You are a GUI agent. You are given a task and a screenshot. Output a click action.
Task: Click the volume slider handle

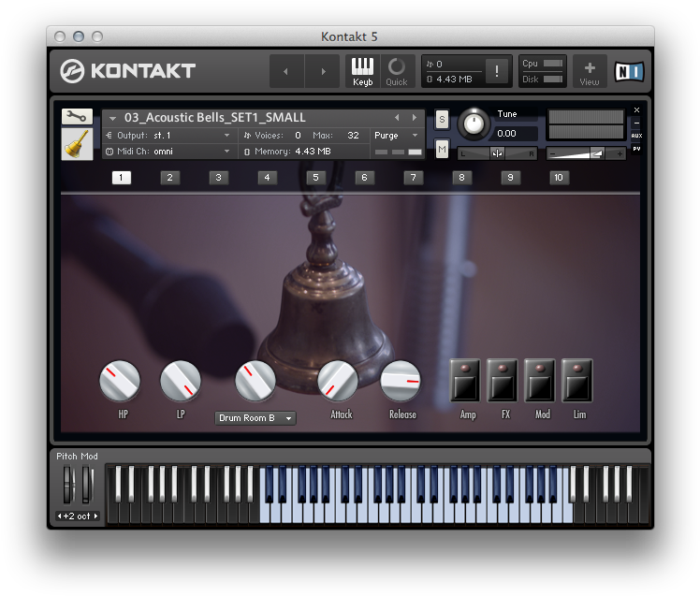(x=597, y=153)
